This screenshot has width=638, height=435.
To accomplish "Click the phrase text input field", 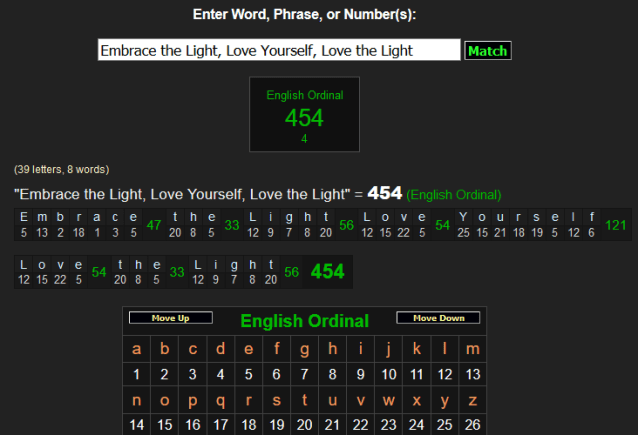I will coord(279,50).
